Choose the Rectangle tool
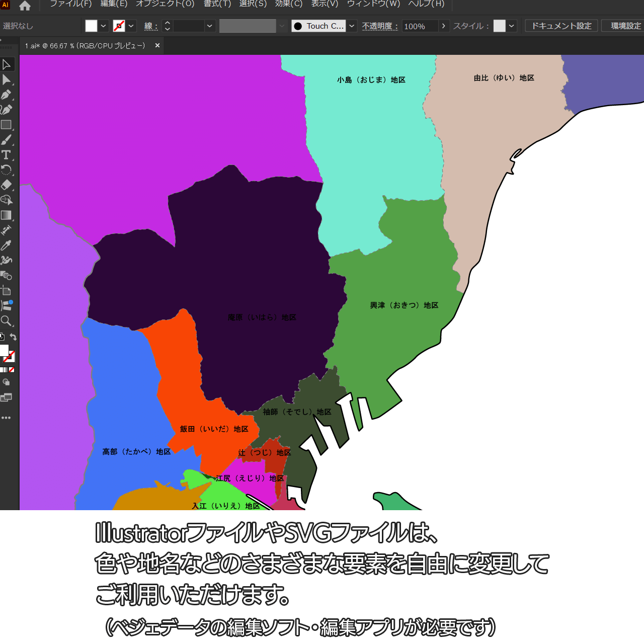 [x=7, y=125]
